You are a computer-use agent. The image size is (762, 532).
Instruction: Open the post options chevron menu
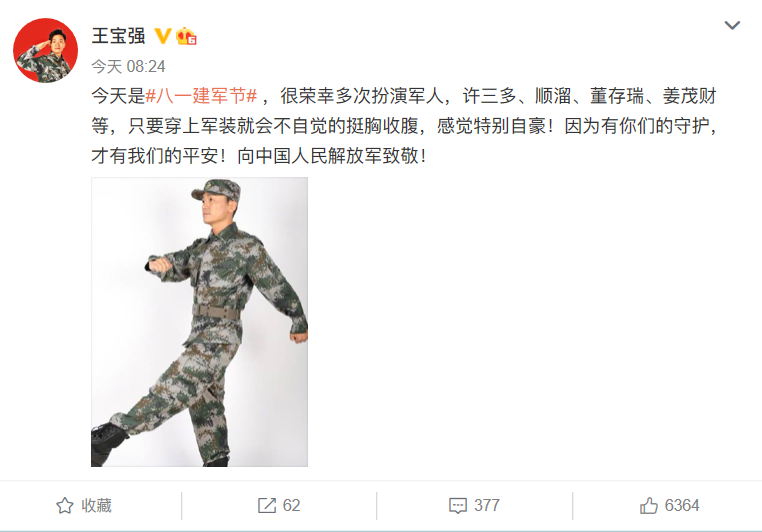click(732, 25)
